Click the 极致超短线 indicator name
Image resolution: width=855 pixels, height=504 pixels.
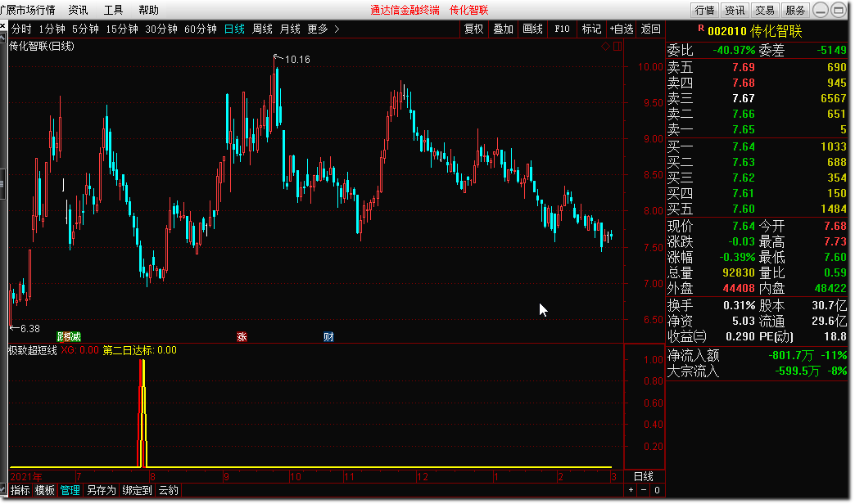click(x=32, y=350)
